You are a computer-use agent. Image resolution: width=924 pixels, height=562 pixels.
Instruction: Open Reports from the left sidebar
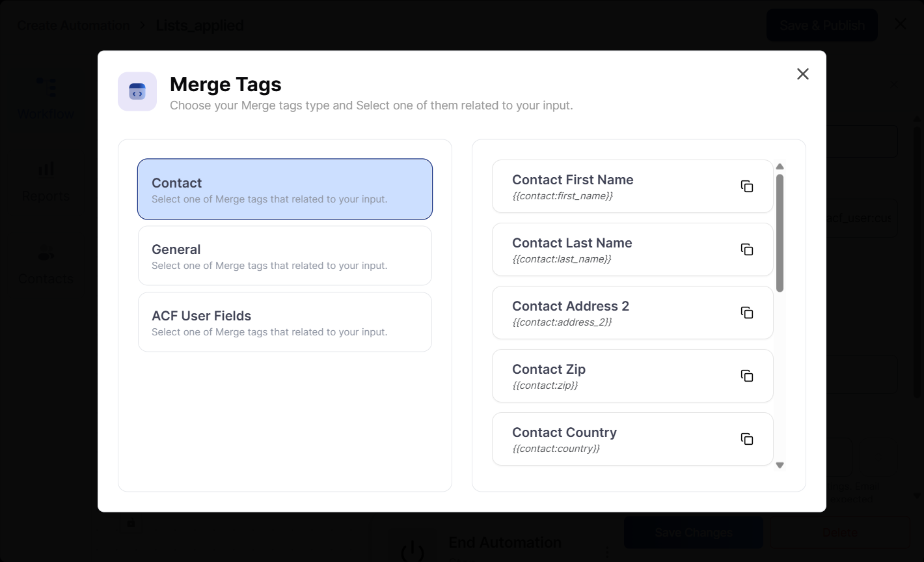[x=46, y=179]
